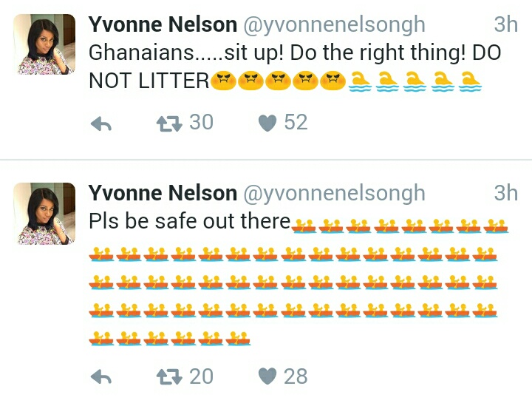Click the 3h timestamp on 'Pls be safe' tweet
Viewport: 532px width, 406px height.
(x=506, y=193)
